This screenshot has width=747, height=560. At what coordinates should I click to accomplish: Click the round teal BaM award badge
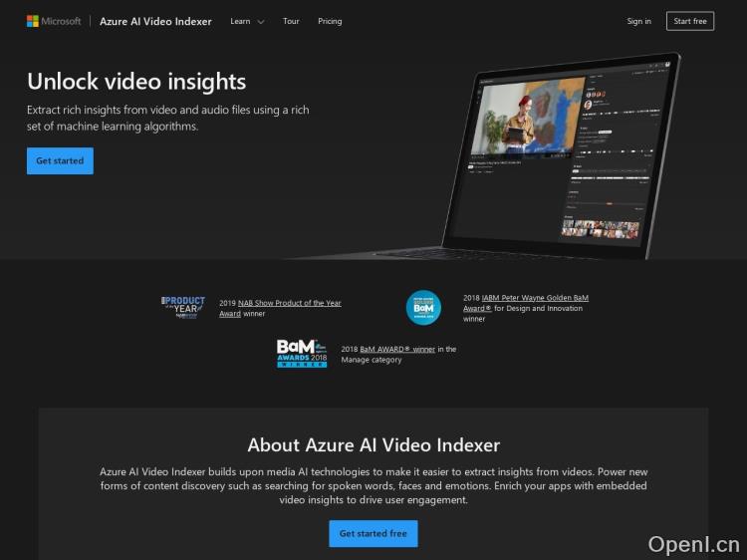pyautogui.click(x=423, y=308)
